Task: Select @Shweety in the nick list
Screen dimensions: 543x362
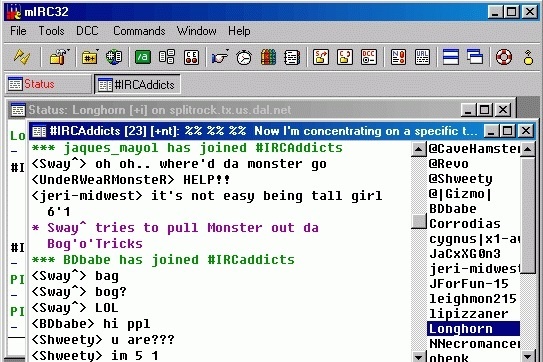Action: (474, 179)
